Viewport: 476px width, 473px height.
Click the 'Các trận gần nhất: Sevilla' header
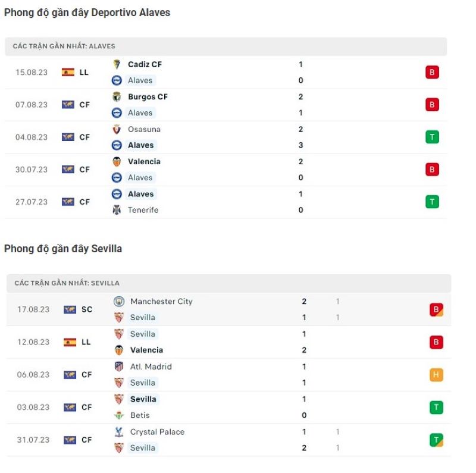tap(67, 283)
